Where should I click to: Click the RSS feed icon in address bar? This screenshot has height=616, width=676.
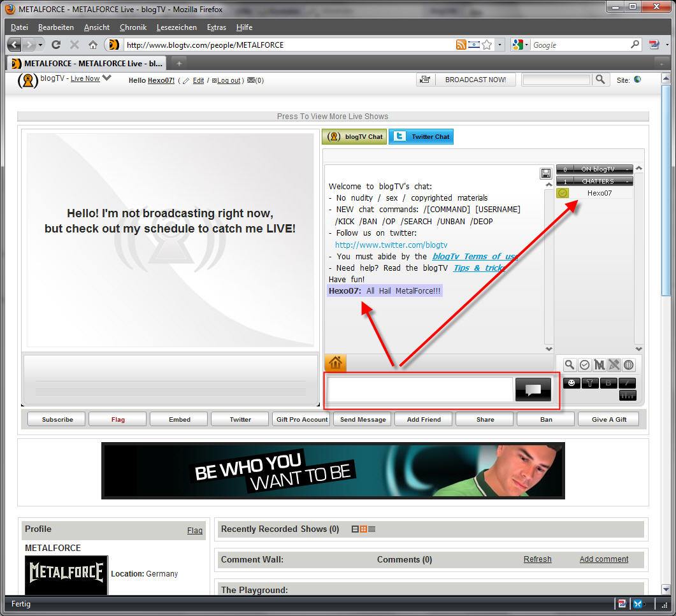[x=461, y=45]
